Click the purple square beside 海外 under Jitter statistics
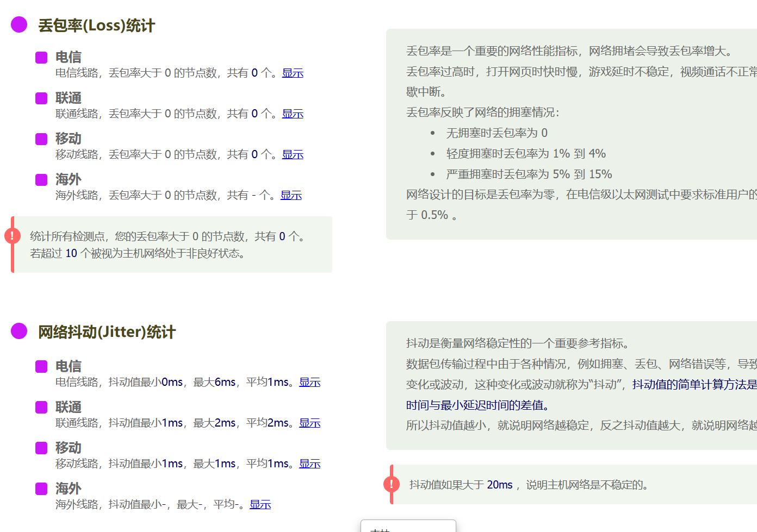757x532 pixels. 41,489
